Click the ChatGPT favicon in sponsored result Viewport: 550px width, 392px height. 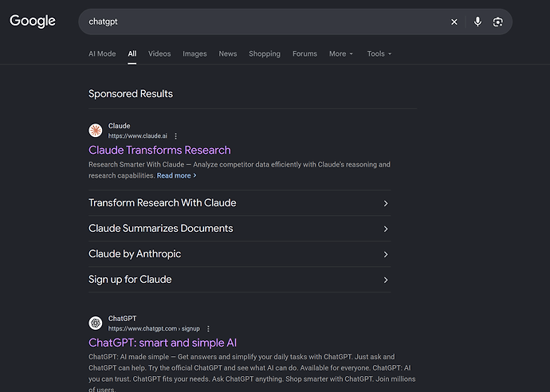96,323
